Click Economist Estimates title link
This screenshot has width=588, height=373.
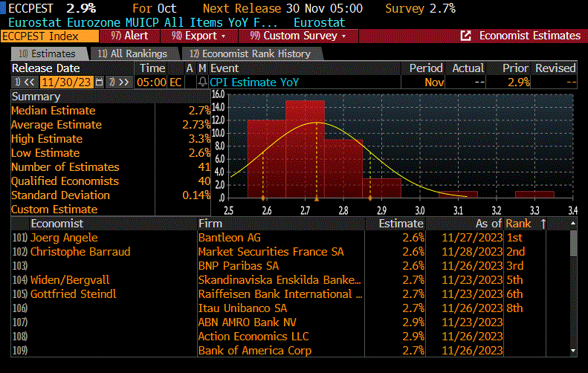tap(529, 36)
